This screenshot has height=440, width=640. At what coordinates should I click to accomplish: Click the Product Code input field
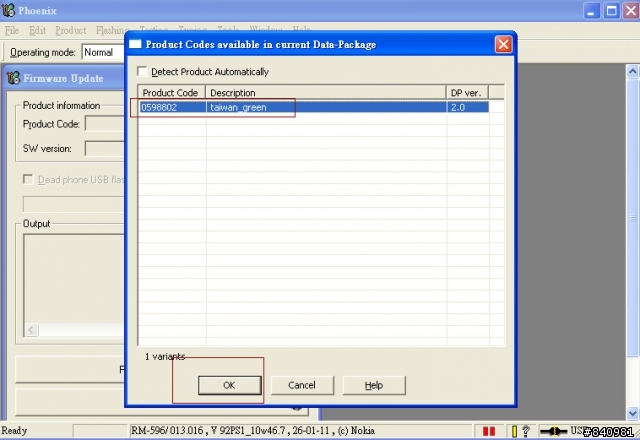[104, 124]
